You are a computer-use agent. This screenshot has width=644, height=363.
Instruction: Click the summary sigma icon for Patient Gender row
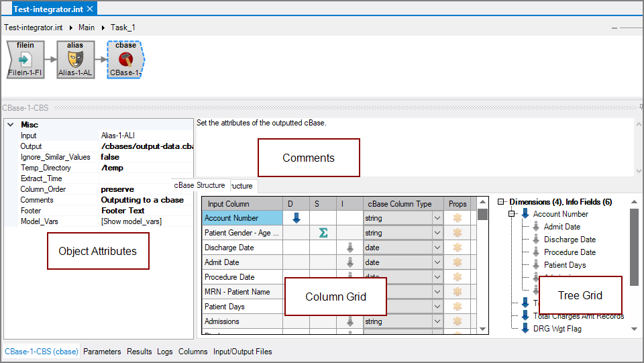click(323, 233)
